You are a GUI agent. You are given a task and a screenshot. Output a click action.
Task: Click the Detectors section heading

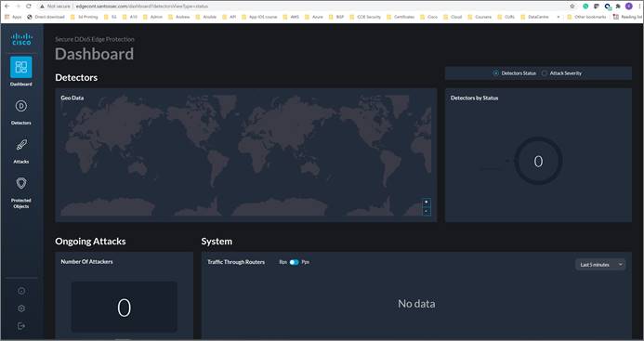click(x=76, y=78)
